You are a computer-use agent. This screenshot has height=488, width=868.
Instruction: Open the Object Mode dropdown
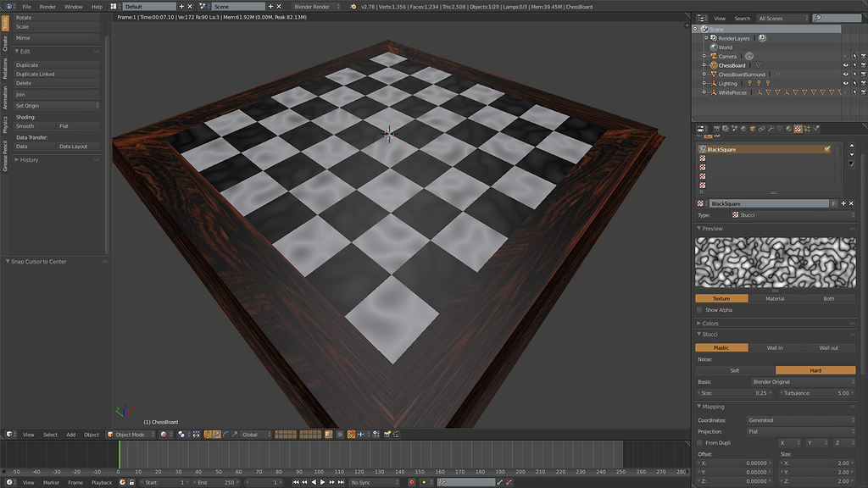point(131,435)
